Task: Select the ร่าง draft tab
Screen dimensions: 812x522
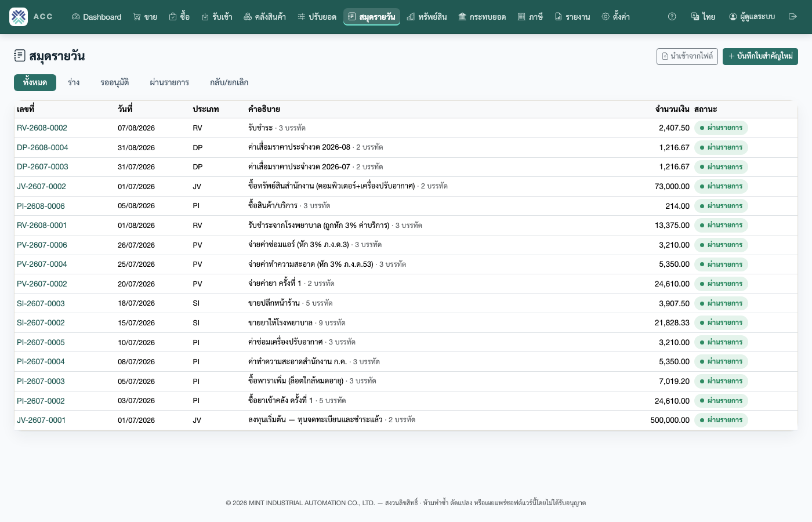Action: (74, 82)
